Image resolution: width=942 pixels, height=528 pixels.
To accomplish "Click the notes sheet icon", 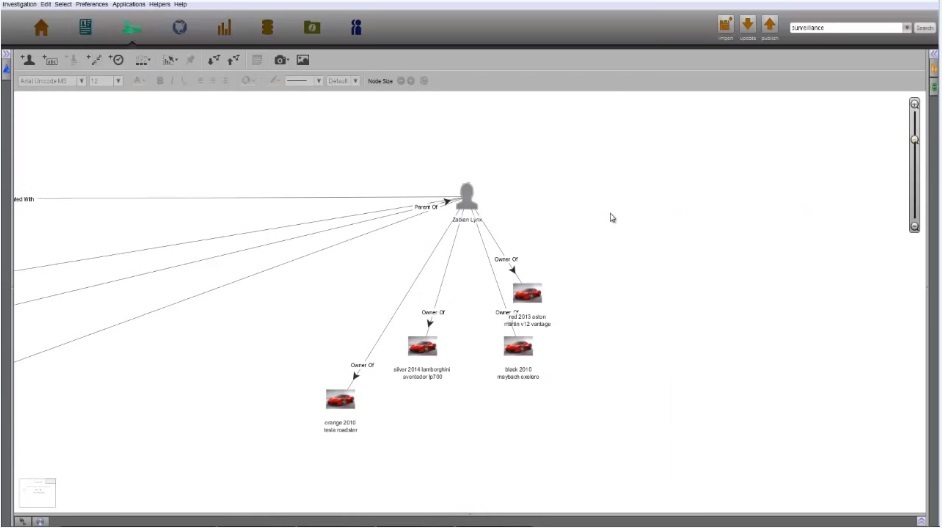I will pos(257,60).
